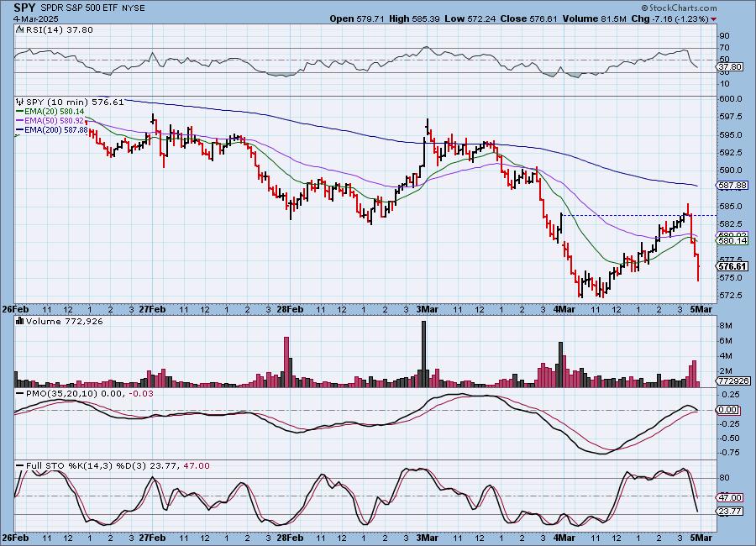Click the 772926 volume value tag
The width and height of the screenshot is (756, 546).
click(732, 381)
